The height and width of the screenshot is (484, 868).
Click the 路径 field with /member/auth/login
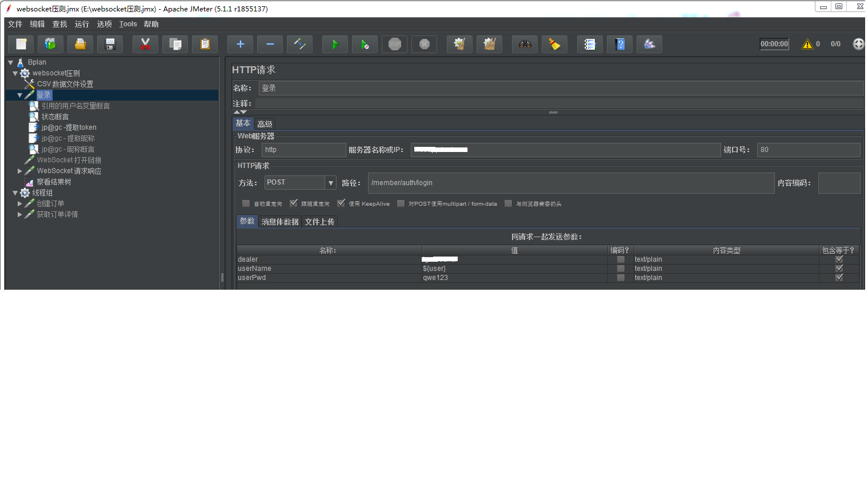coord(571,183)
